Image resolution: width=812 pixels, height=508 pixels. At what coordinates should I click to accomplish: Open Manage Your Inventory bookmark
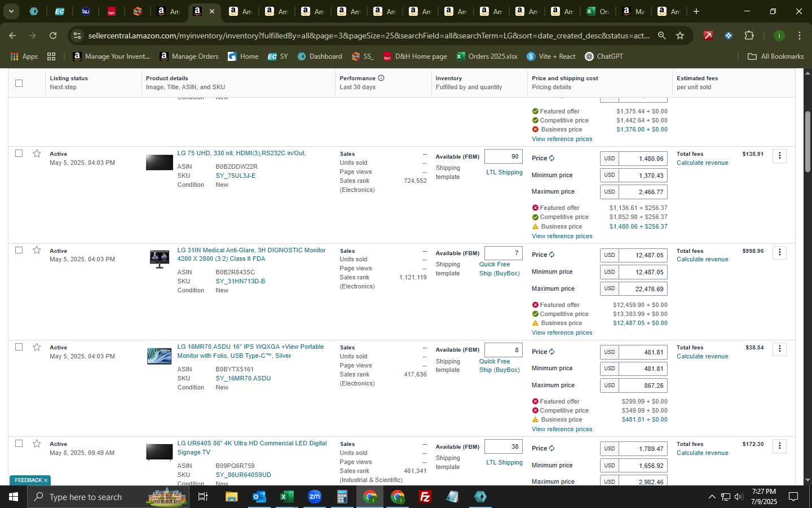pyautogui.click(x=112, y=56)
